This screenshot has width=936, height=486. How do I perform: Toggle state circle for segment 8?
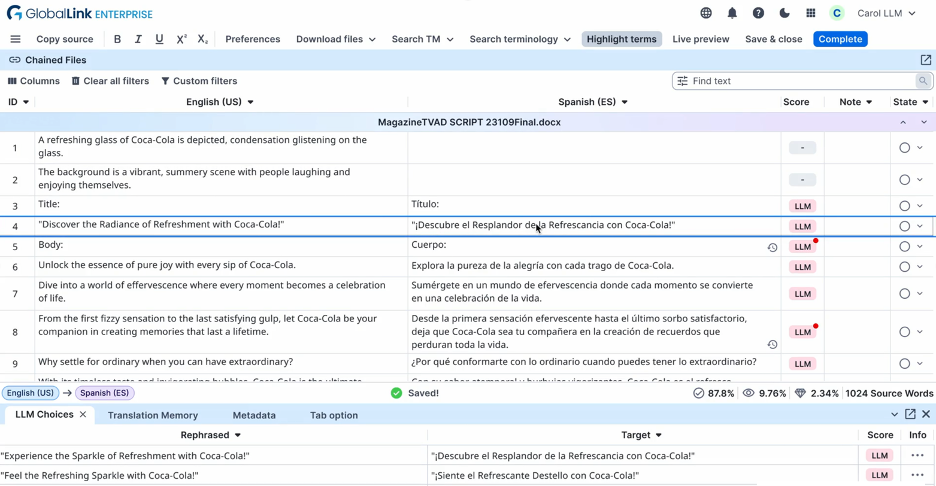(x=904, y=332)
